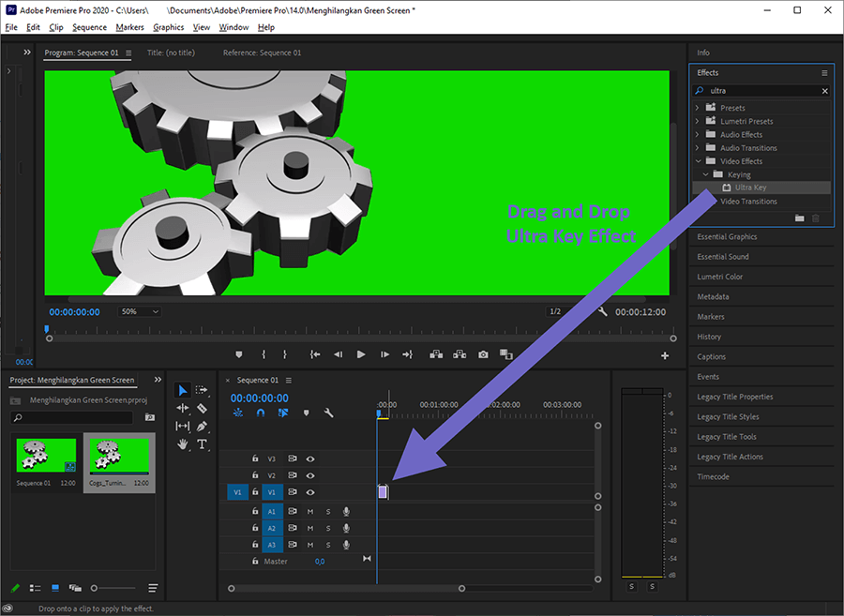Click the Lift button
This screenshot has height=616, width=844.
click(436, 354)
